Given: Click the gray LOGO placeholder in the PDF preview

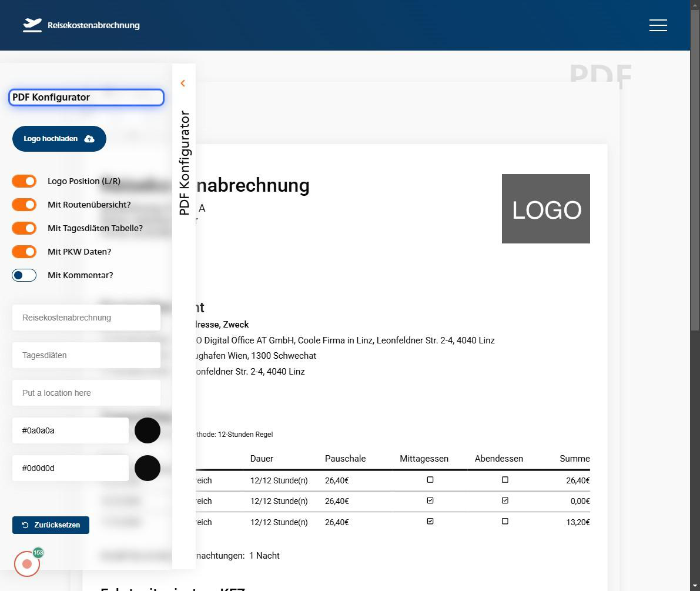Looking at the screenshot, I should point(545,209).
